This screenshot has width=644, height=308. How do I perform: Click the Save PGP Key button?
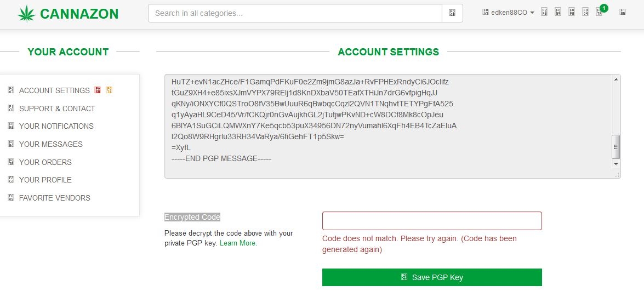pyautogui.click(x=432, y=277)
